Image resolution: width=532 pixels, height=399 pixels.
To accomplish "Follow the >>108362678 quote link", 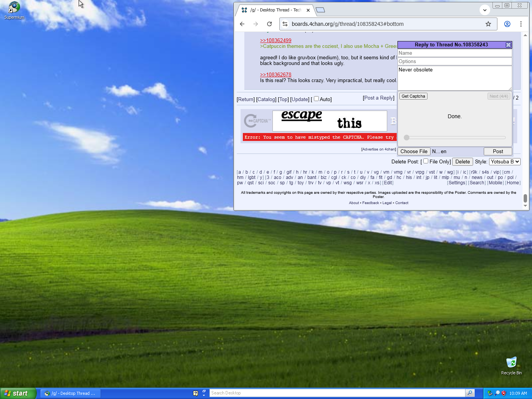I will (275, 75).
